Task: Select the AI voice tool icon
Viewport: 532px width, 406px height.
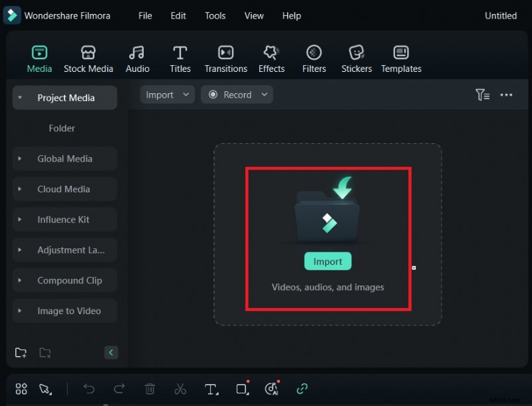Action: (271, 389)
